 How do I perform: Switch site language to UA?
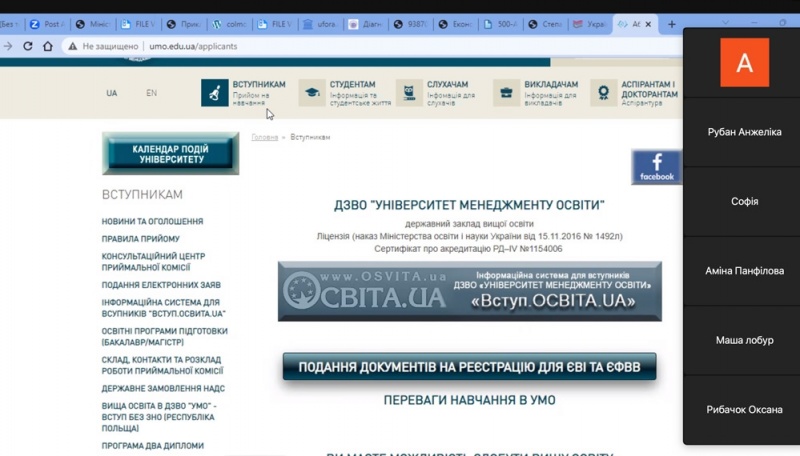112,93
